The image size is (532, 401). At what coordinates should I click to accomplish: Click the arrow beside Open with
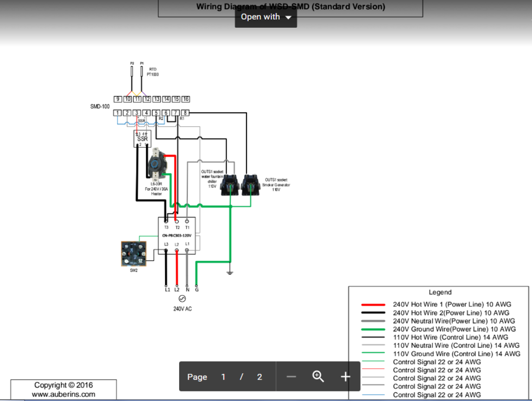click(288, 18)
